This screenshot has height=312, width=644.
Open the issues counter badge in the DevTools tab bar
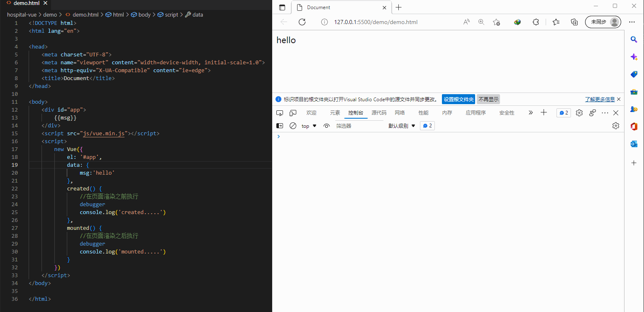click(563, 113)
